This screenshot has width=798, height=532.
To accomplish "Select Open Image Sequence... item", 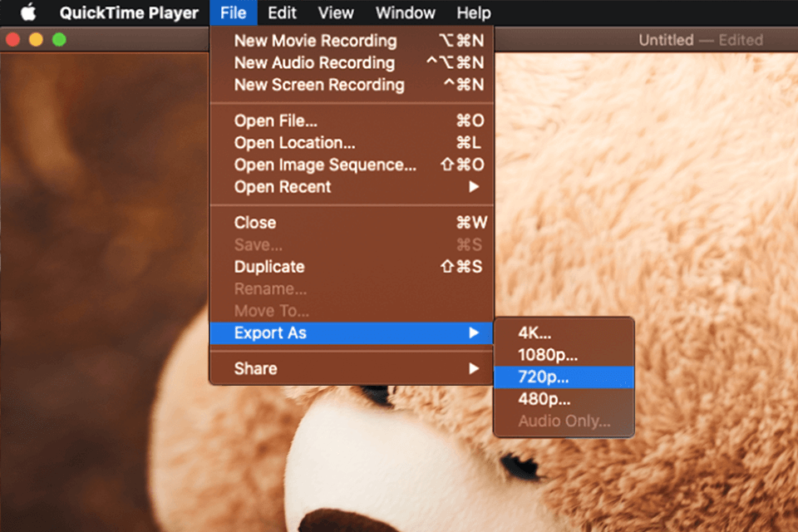I will (352, 165).
